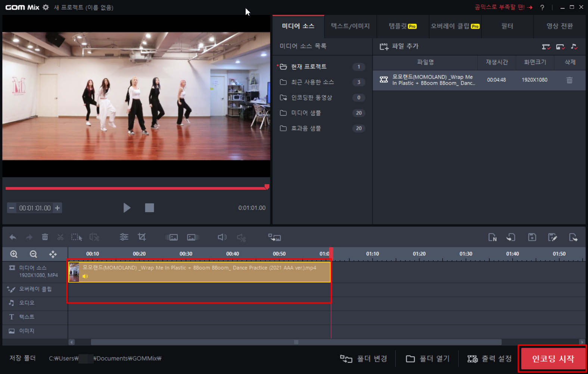
Task: Click the 텍스트 track label
Action: coord(27,317)
